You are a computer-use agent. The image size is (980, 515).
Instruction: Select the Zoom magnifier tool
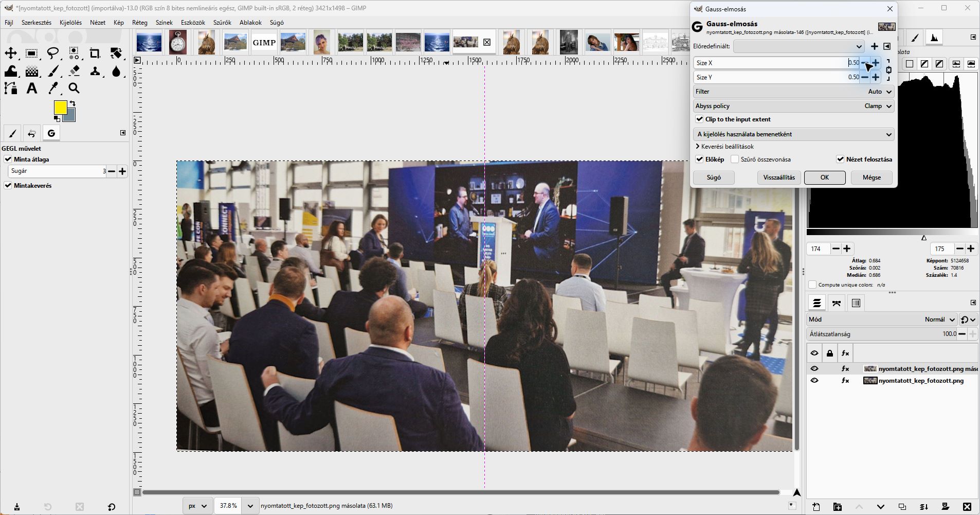(74, 88)
